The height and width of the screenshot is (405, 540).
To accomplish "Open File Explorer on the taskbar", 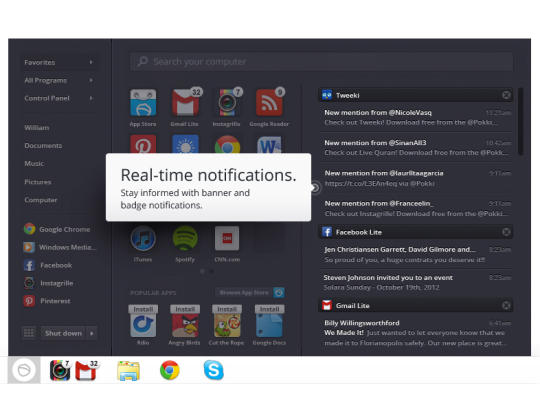I will pyautogui.click(x=128, y=371).
